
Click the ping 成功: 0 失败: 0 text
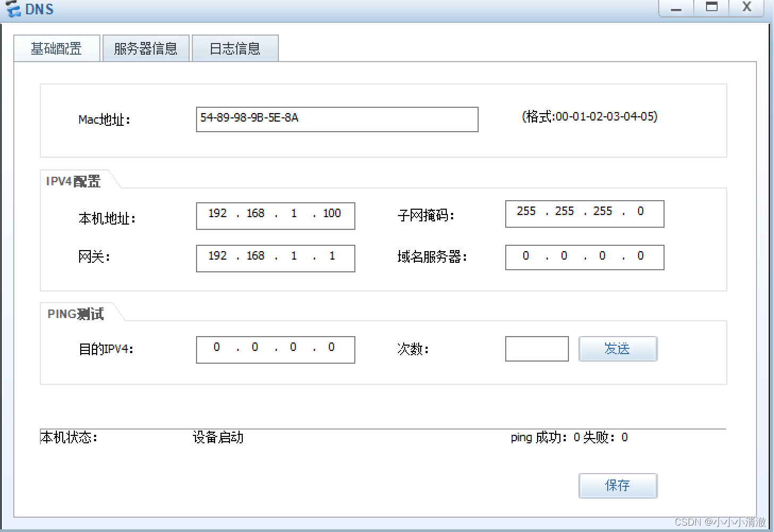pos(569,437)
